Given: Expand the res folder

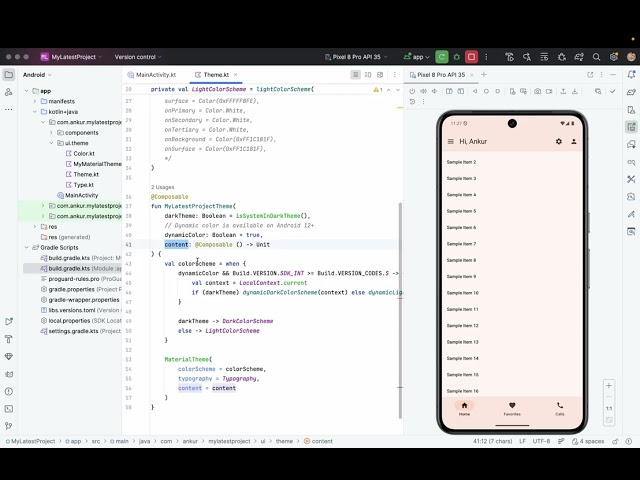Looking at the screenshot, I should pos(35,227).
